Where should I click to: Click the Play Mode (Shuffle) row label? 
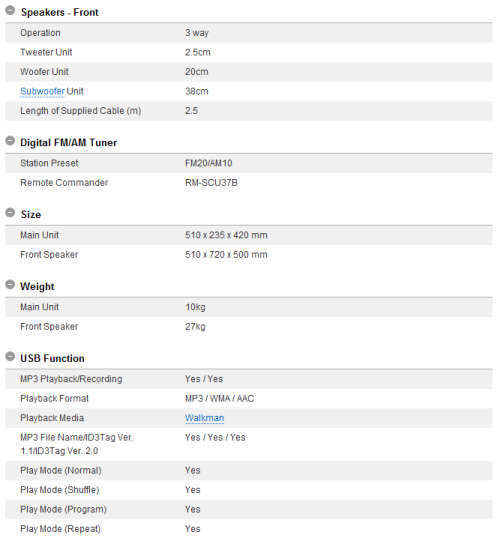(x=60, y=490)
